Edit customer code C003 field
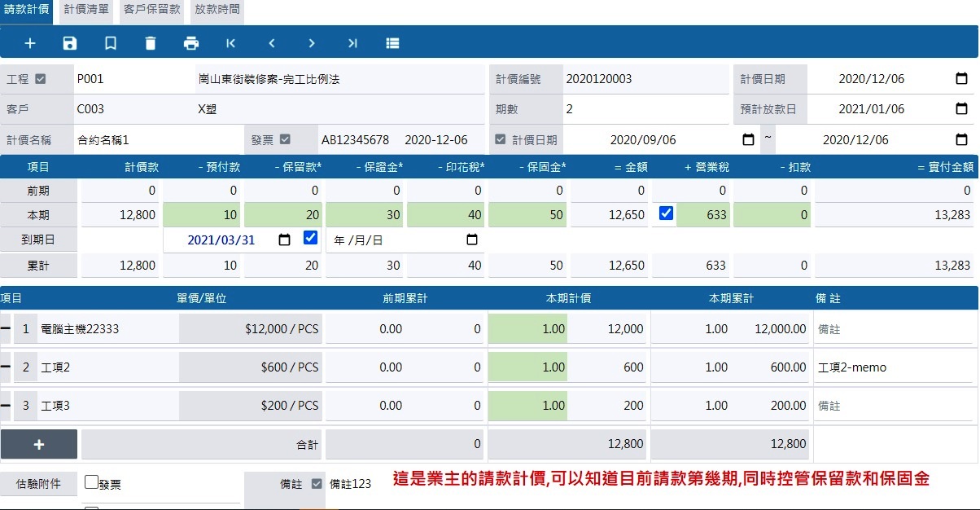 [x=133, y=109]
